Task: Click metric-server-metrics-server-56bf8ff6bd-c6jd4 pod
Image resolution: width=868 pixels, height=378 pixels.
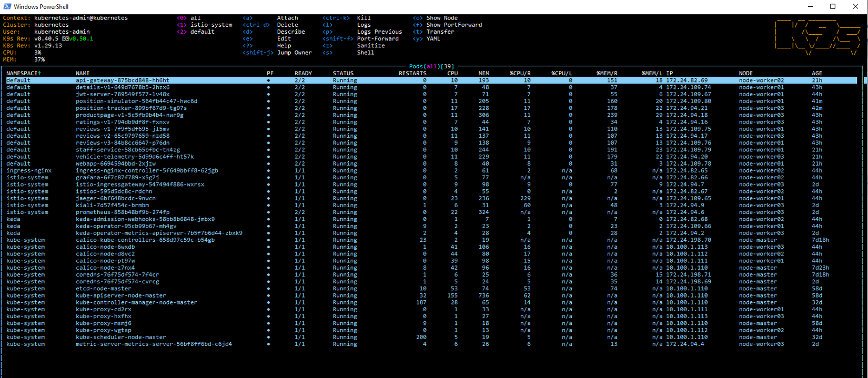Action: [154, 344]
